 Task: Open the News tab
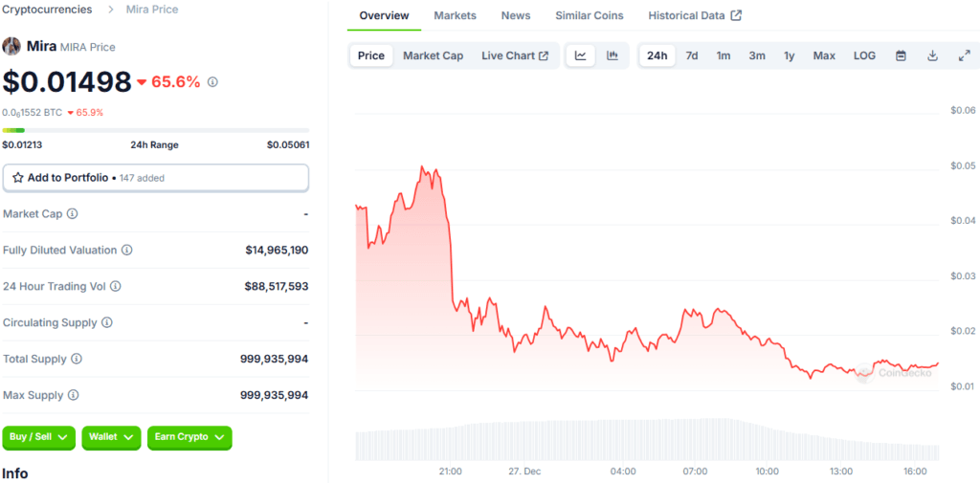516,15
